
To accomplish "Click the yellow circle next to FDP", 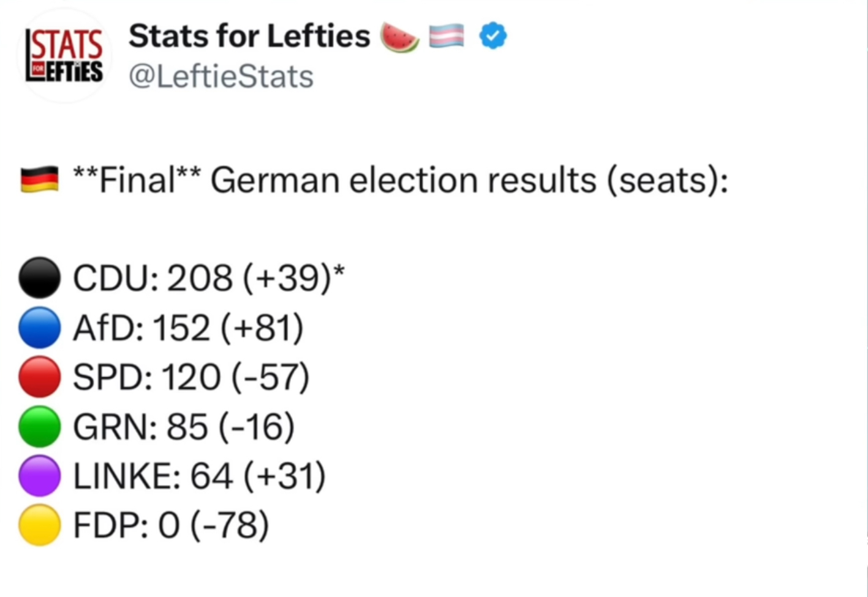I will tap(40, 525).
